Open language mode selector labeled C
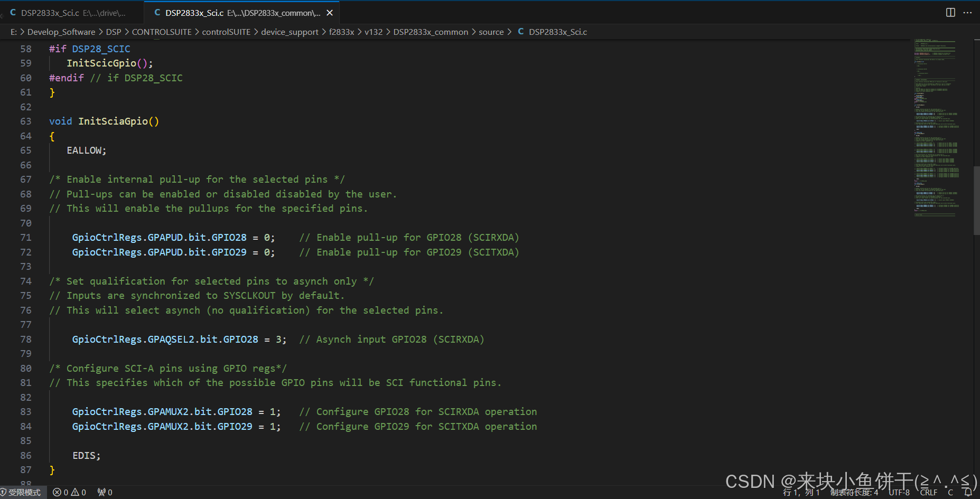This screenshot has height=499, width=980. 950,492
